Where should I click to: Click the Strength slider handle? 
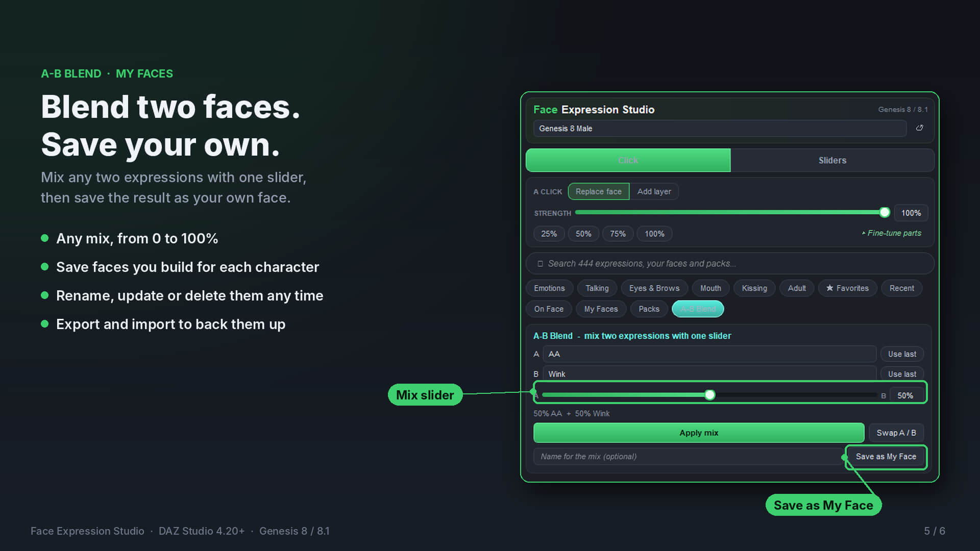885,212
